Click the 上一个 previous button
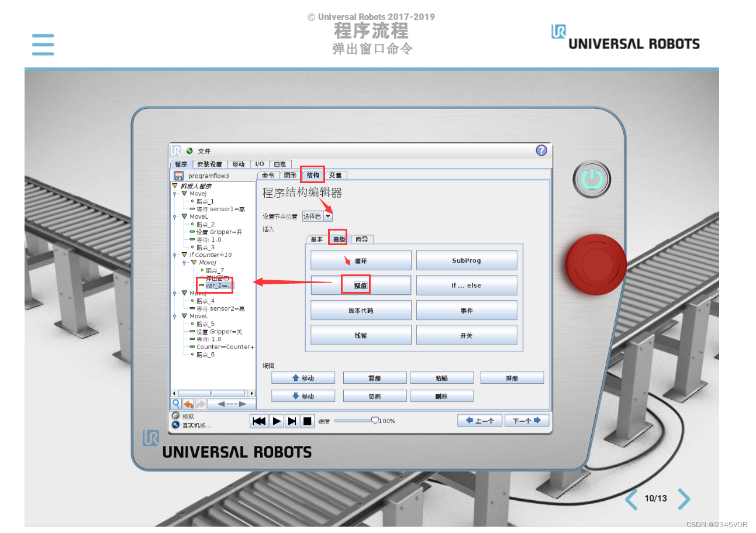 (479, 420)
